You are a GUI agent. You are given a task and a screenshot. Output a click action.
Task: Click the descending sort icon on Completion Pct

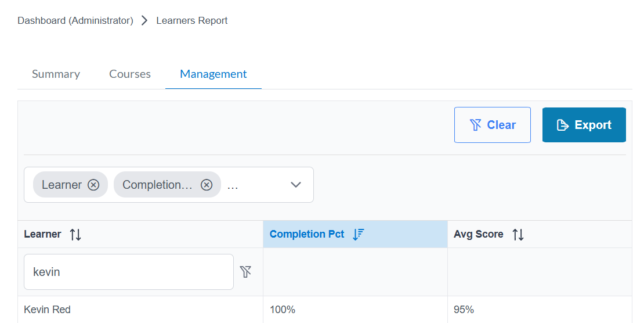359,234
